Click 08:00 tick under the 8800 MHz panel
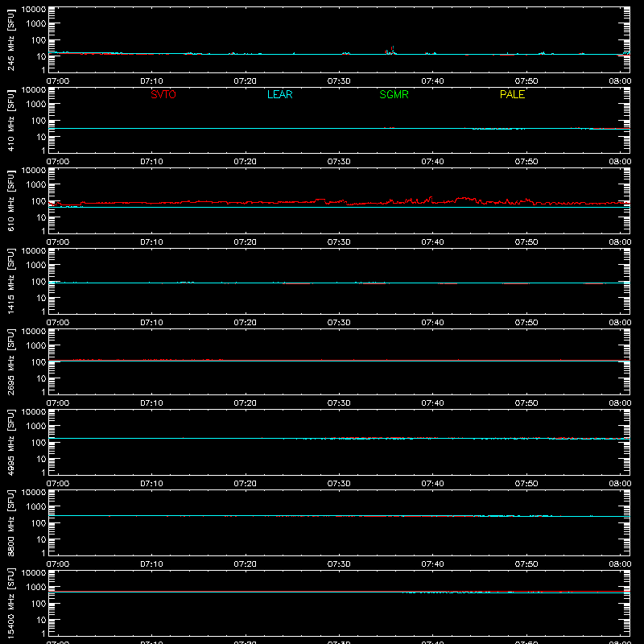 [620, 564]
